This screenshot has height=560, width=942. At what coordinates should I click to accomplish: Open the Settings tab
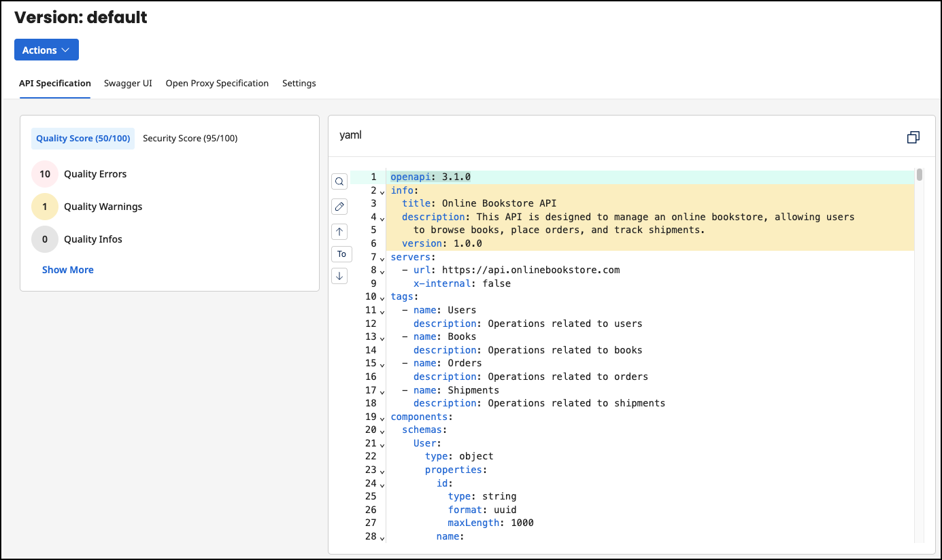point(299,83)
